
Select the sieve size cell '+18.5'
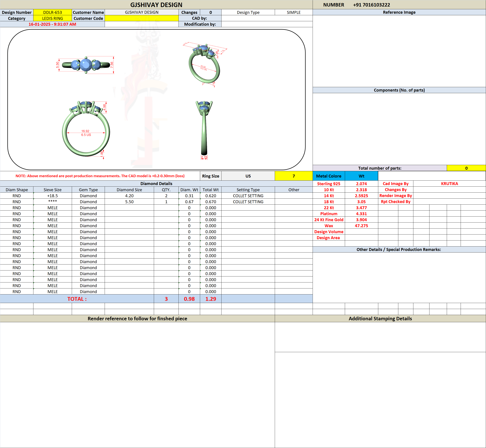click(52, 196)
